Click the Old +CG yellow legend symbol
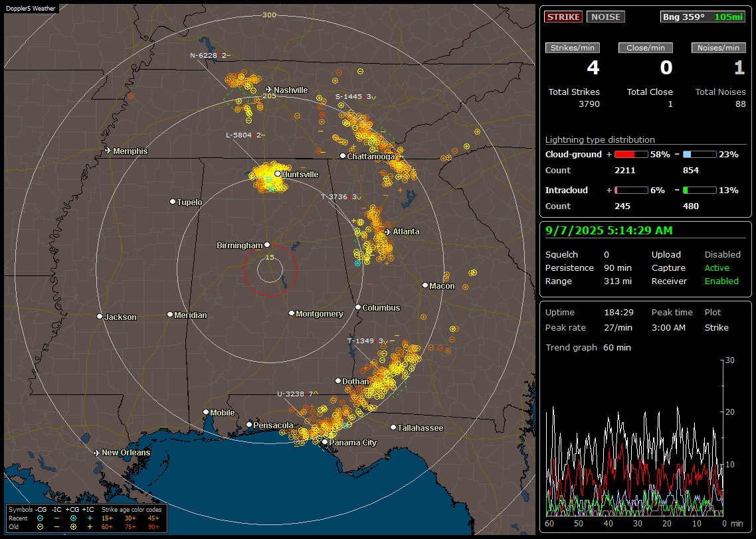Screen dimensions: 756x539 pyautogui.click(x=73, y=527)
